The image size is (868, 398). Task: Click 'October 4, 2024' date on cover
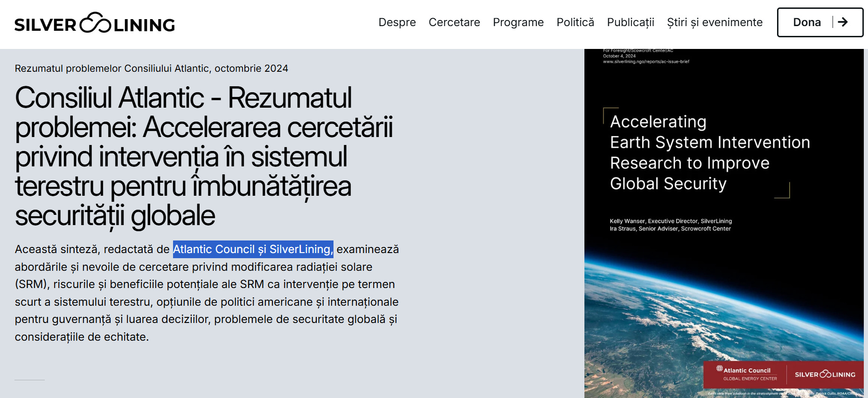tap(619, 56)
